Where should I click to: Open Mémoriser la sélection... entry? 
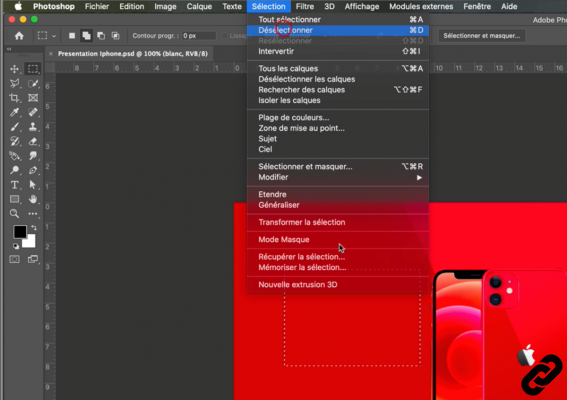click(x=338, y=267)
